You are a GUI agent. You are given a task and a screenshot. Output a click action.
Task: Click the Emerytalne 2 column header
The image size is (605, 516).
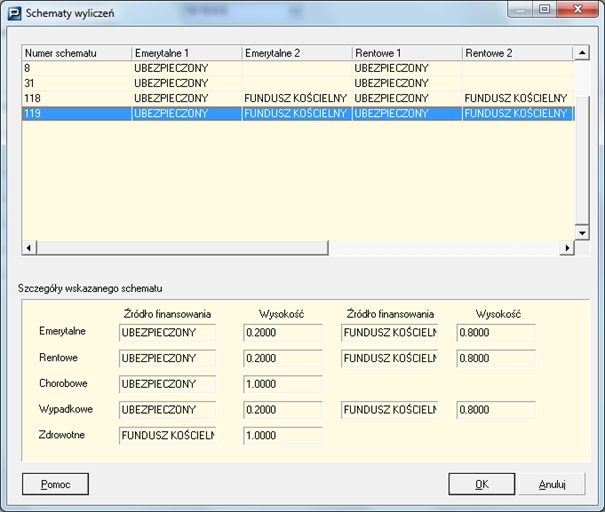[x=296, y=52]
